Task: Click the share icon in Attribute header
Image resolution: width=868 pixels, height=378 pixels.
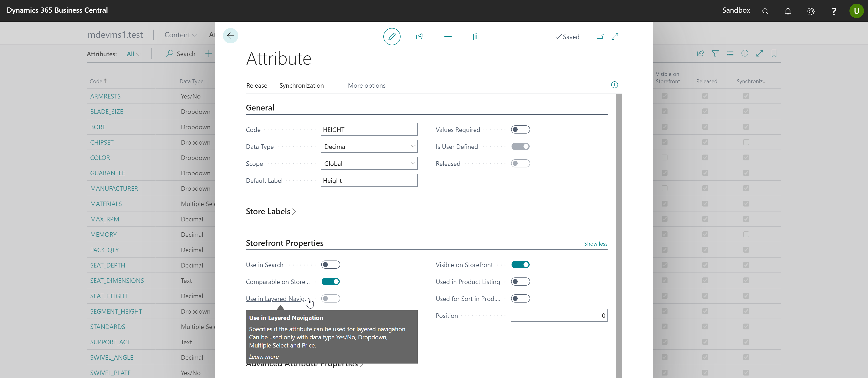Action: point(420,37)
